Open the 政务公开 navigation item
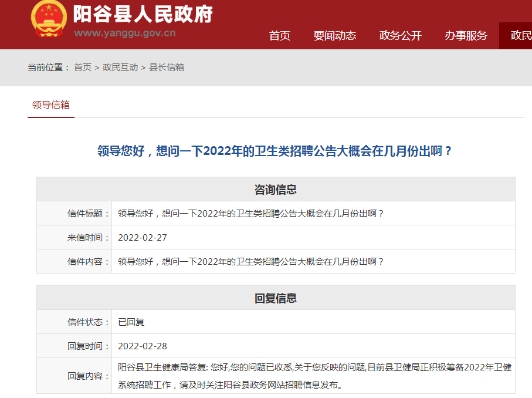The image size is (532, 398). pyautogui.click(x=401, y=36)
